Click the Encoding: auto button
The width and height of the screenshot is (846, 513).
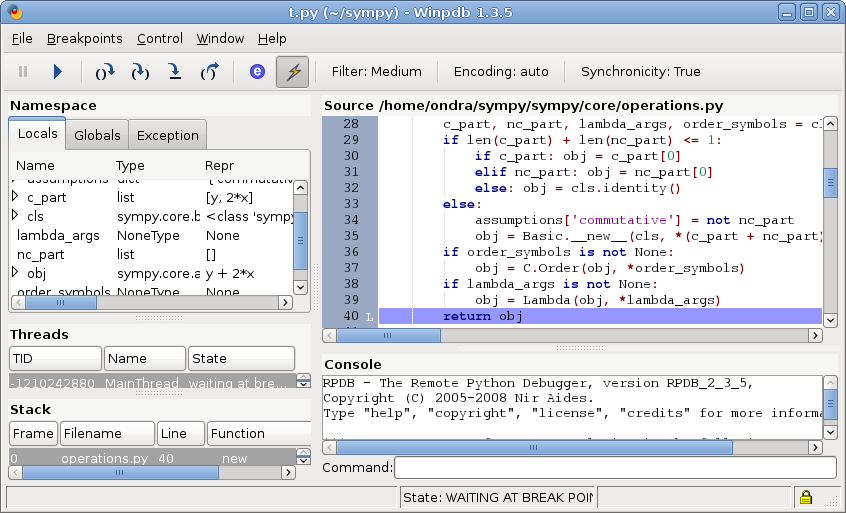(x=501, y=72)
